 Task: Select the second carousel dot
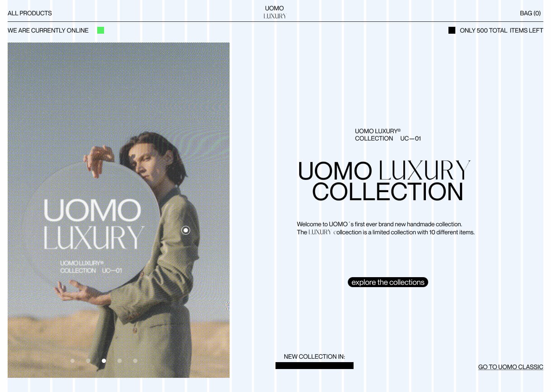[88, 361]
